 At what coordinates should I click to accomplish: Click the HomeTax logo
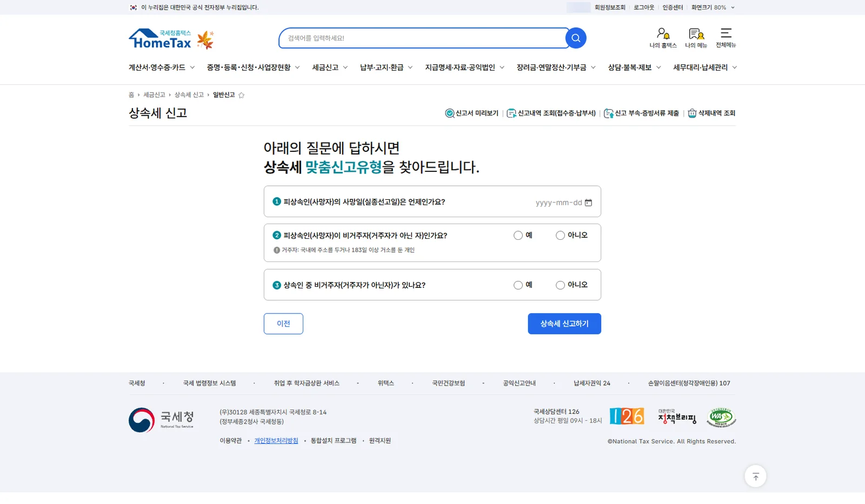coord(160,39)
